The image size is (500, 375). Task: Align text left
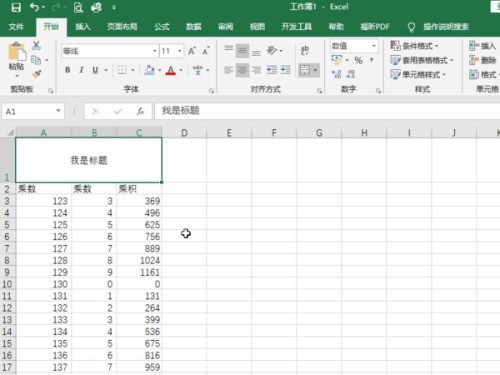point(229,70)
